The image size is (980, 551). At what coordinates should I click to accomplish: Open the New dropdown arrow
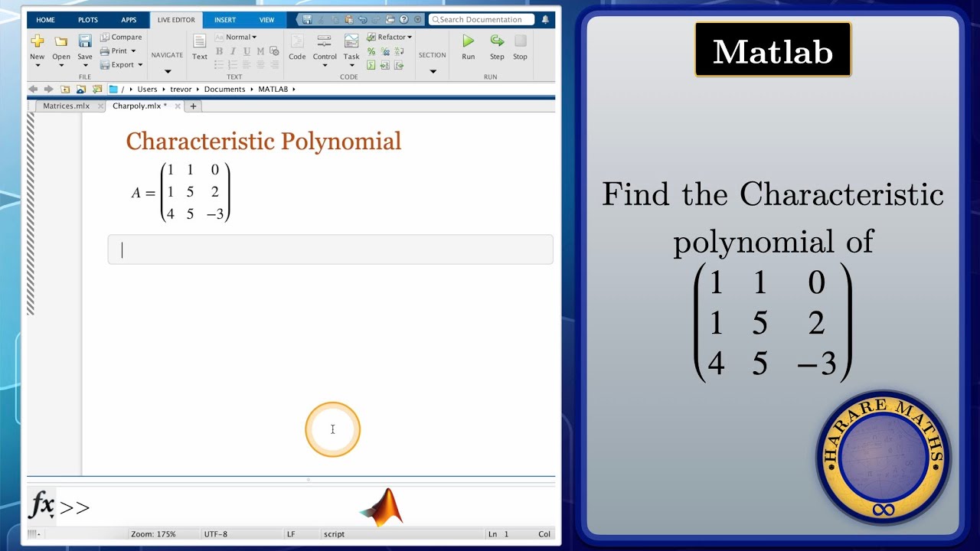tap(37, 66)
